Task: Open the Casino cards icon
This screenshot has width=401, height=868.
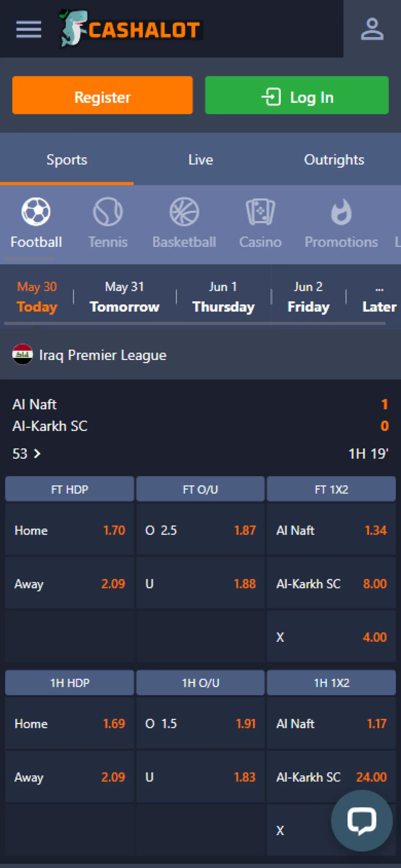Action: coord(260,212)
